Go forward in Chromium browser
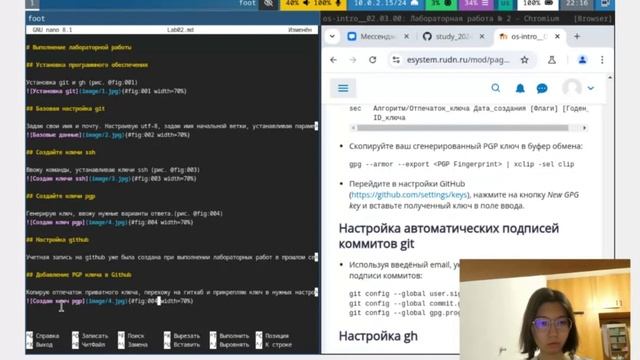 point(353,60)
